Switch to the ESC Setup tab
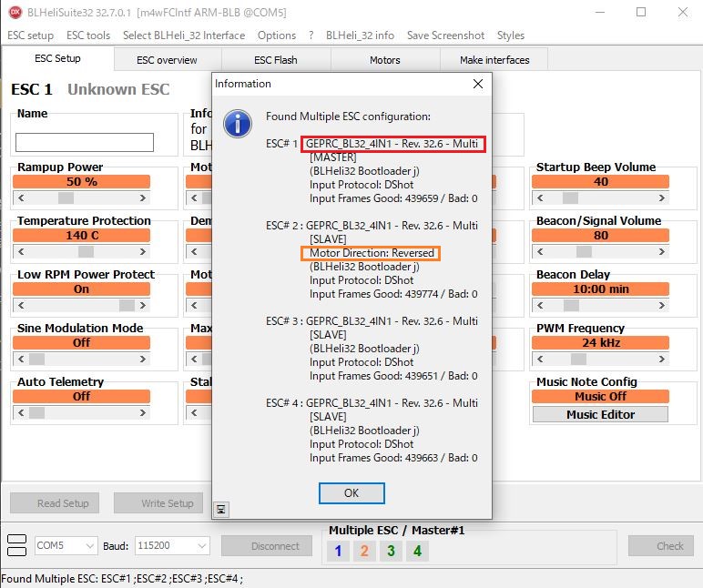Screen dimensions: 703x588 tap(58, 59)
